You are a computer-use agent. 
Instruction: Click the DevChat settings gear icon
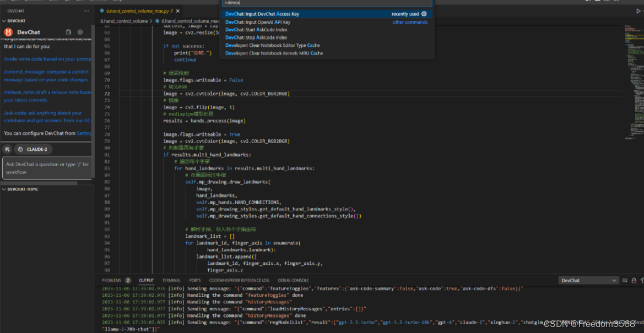tap(80, 32)
